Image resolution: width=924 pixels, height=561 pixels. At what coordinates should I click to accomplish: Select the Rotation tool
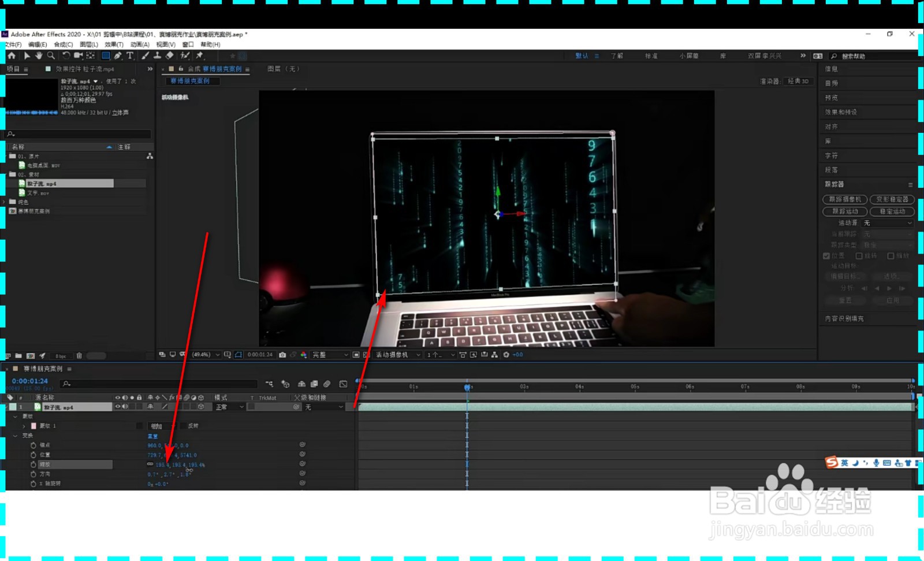coord(66,55)
